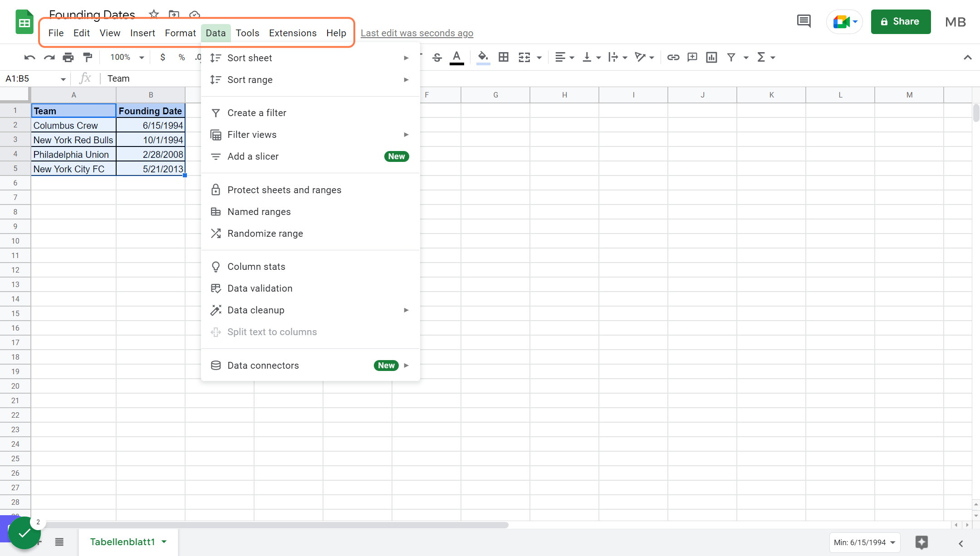
Task: Select the paint format tool
Action: point(88,57)
